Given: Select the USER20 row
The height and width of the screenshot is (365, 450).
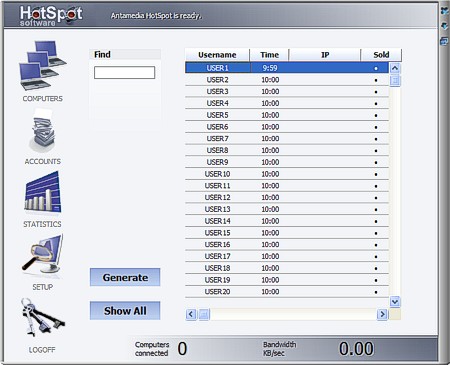Looking at the screenshot, I should point(287,292).
